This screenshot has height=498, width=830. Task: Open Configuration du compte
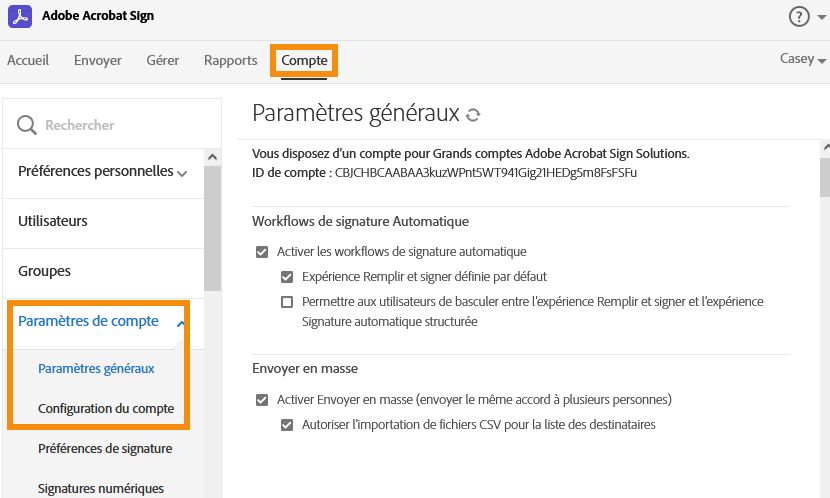[x=106, y=409]
